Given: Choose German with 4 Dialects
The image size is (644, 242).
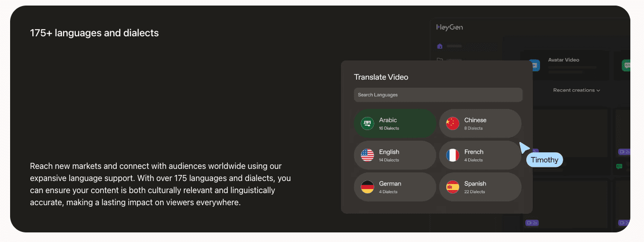Looking at the screenshot, I should coord(395,187).
